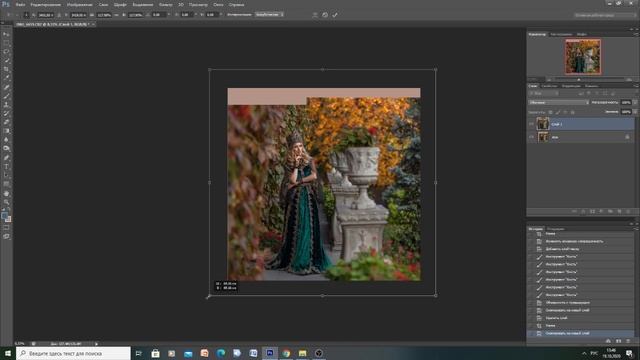Image resolution: width=640 pixels, height=360 pixels.
Task: Select the Crop tool
Action: pyautogui.click(x=6, y=69)
